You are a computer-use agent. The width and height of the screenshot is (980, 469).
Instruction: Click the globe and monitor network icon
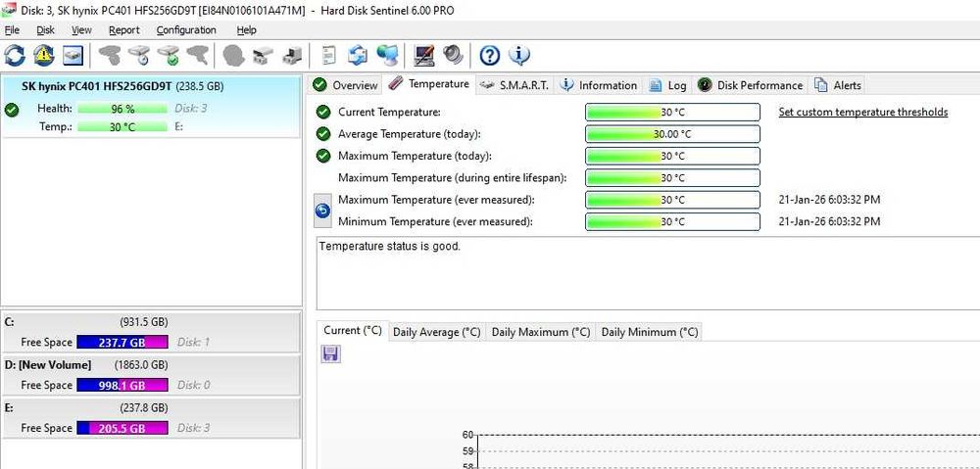tap(387, 56)
